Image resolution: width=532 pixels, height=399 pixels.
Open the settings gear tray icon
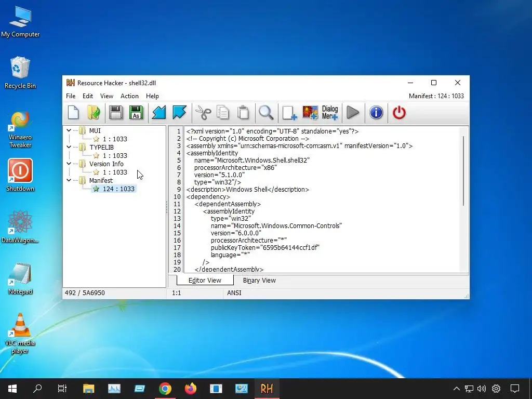pyautogui.click(x=496, y=389)
